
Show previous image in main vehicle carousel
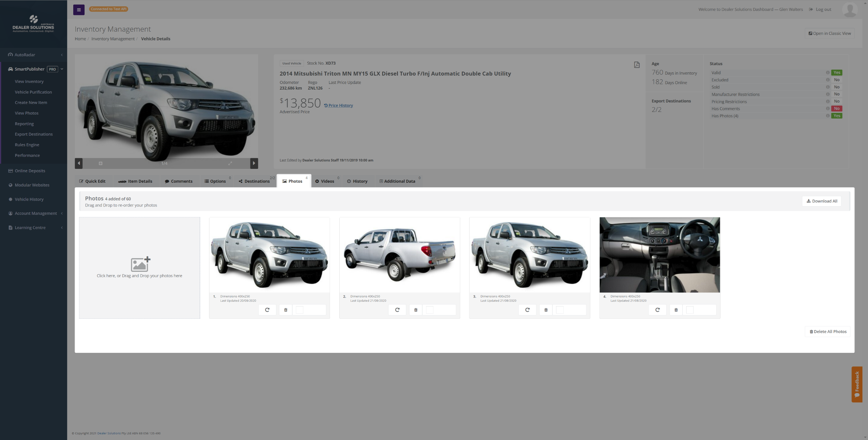79,163
